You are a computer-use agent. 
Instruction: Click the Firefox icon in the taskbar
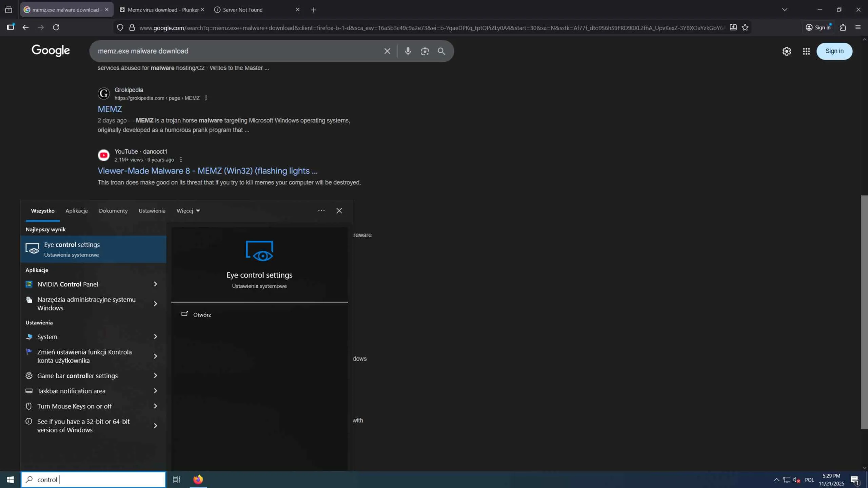click(198, 480)
